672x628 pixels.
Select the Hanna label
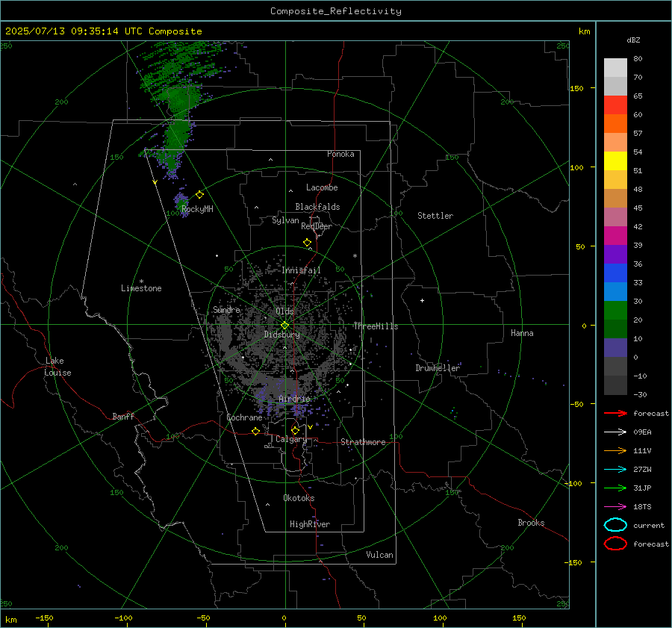(x=522, y=333)
